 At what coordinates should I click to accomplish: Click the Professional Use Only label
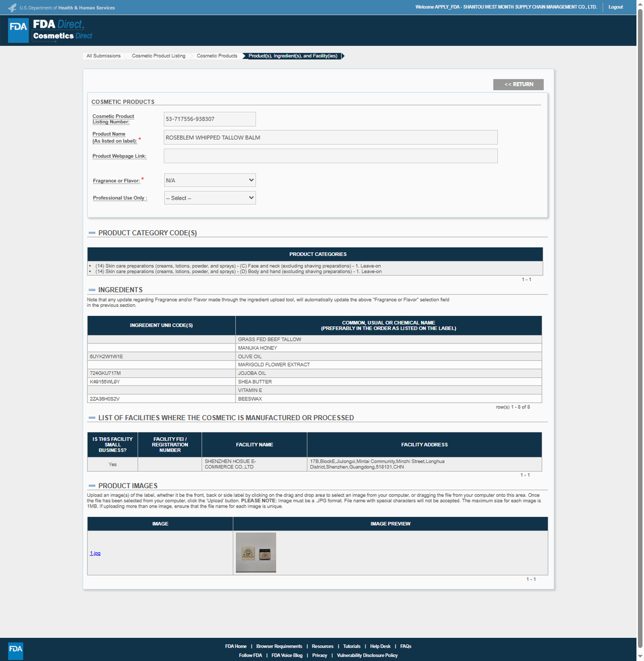(x=120, y=198)
